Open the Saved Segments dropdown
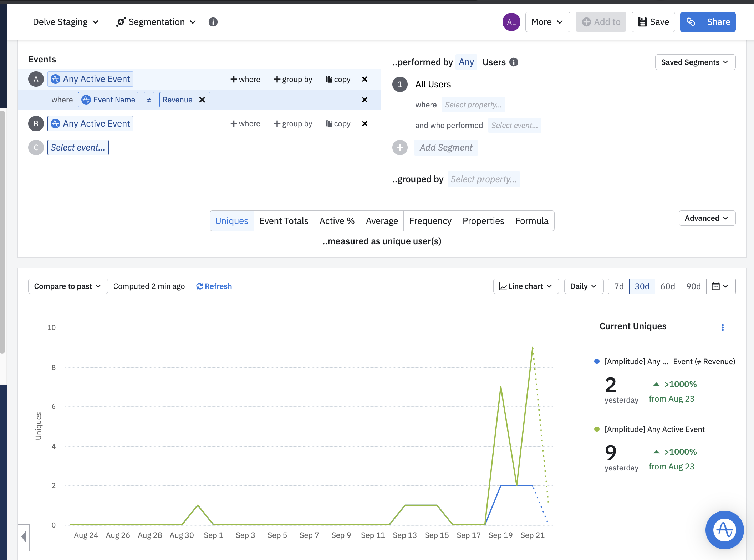 695,62
